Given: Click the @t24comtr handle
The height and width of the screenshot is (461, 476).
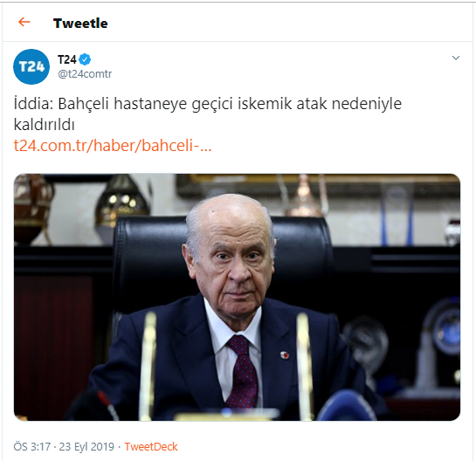Looking at the screenshot, I should click(85, 73).
